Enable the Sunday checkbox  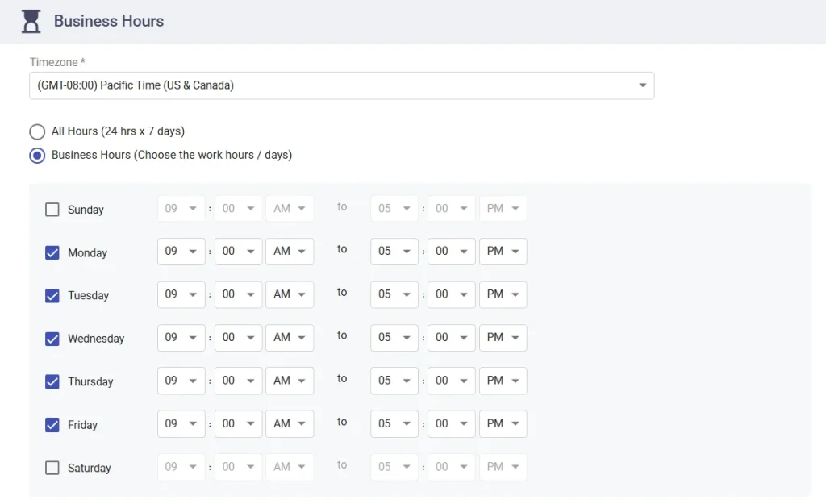[52, 210]
